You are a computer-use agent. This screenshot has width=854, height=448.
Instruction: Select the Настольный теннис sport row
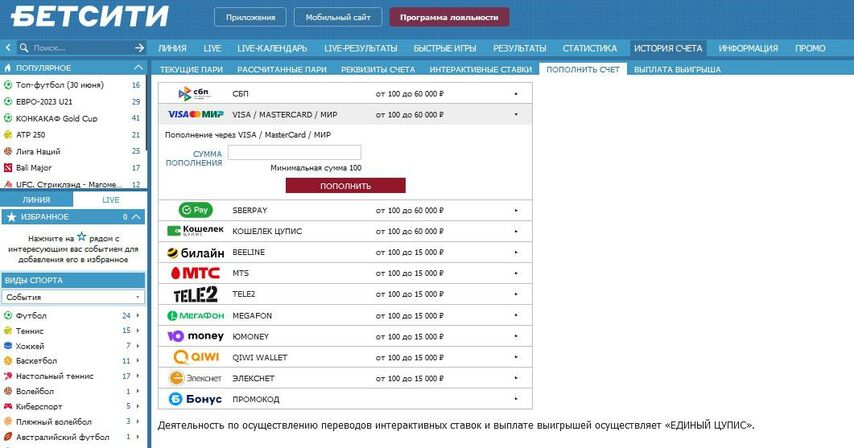coord(73,376)
